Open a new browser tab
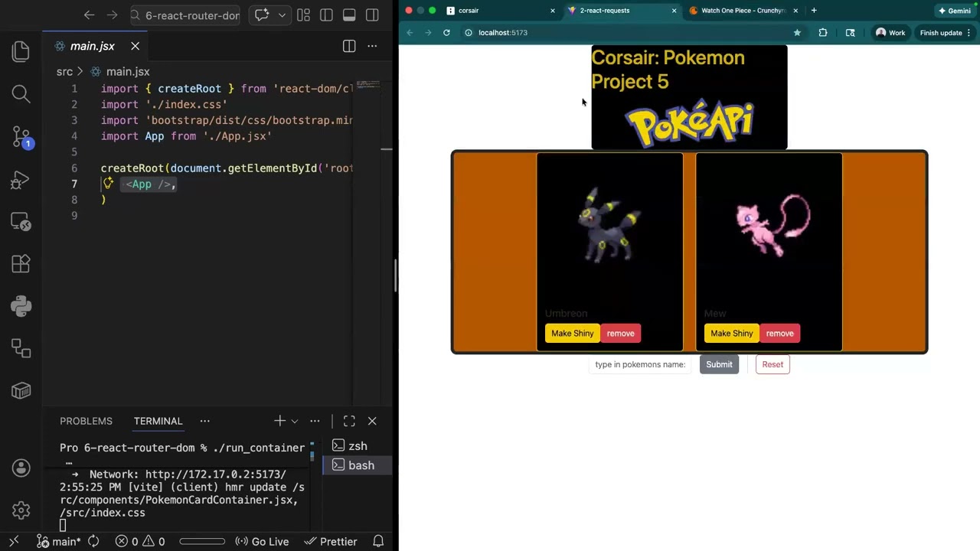Image resolution: width=980 pixels, height=551 pixels. point(814,11)
